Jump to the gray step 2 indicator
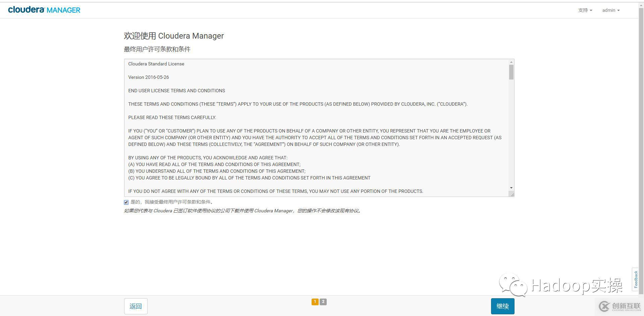This screenshot has width=644, height=316. click(323, 302)
